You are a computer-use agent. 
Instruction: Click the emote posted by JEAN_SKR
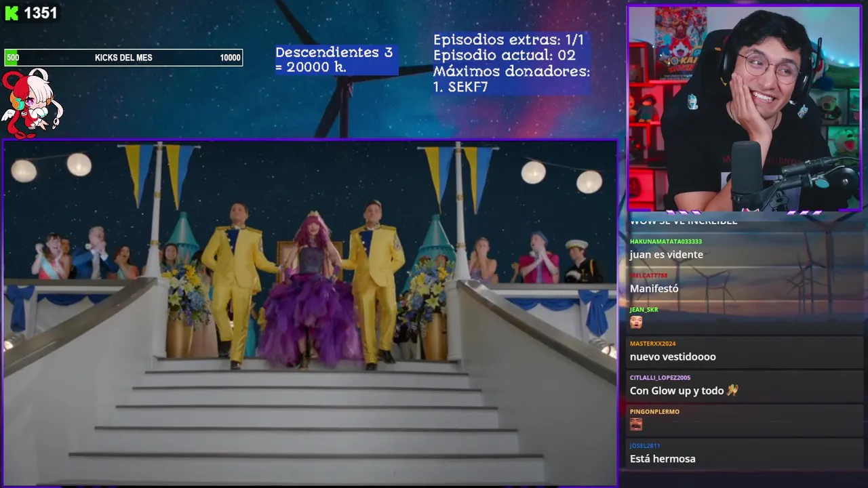pyautogui.click(x=636, y=322)
